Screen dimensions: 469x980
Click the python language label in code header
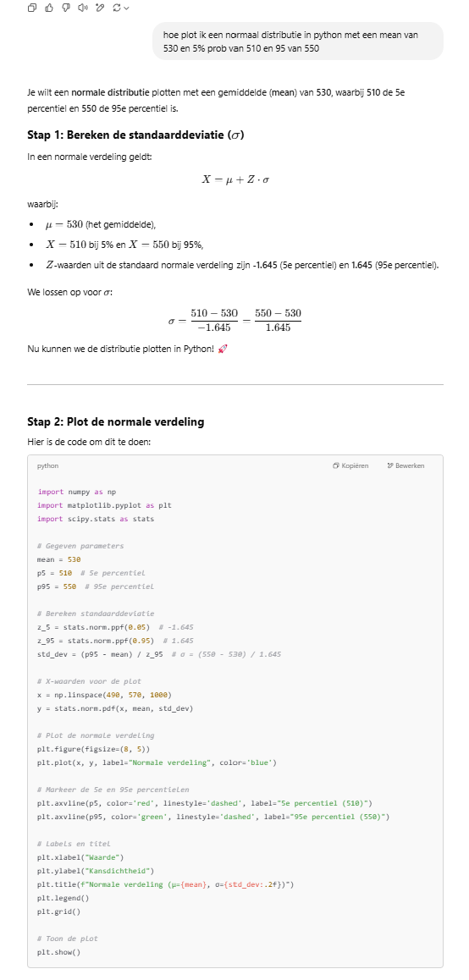(48, 465)
